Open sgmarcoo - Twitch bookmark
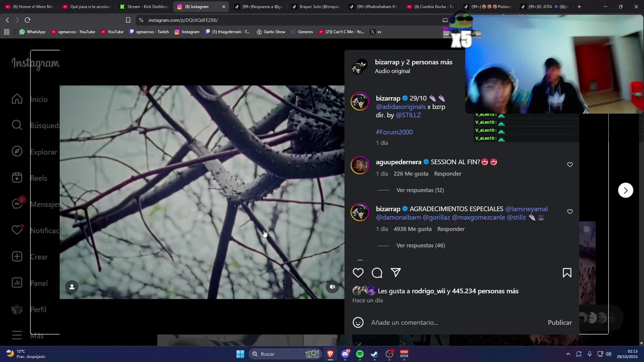Screen dimensions: 644x362 149,32
